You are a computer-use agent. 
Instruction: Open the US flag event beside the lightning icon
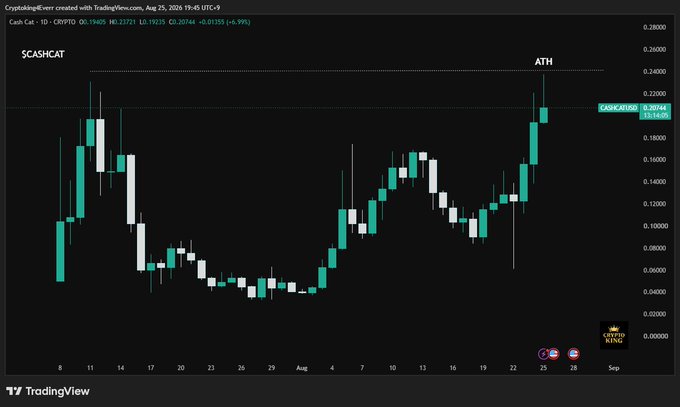pos(554,354)
